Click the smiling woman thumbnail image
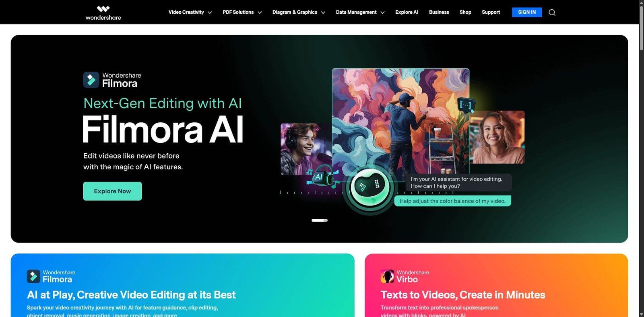 [497, 137]
